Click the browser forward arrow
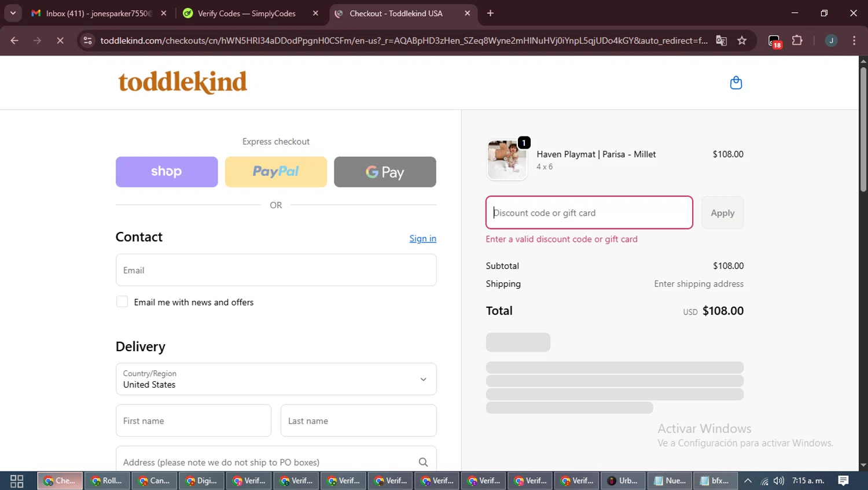 pyautogui.click(x=37, y=40)
